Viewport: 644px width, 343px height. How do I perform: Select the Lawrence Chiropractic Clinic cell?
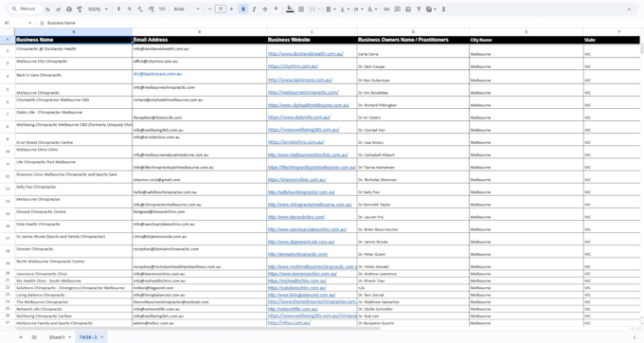[x=74, y=274]
